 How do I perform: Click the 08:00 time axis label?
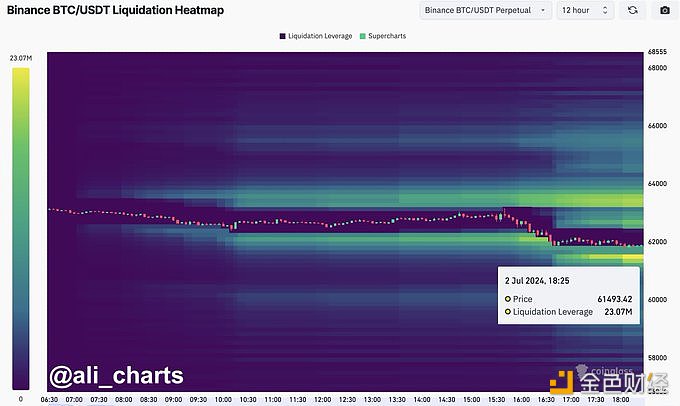(124, 399)
